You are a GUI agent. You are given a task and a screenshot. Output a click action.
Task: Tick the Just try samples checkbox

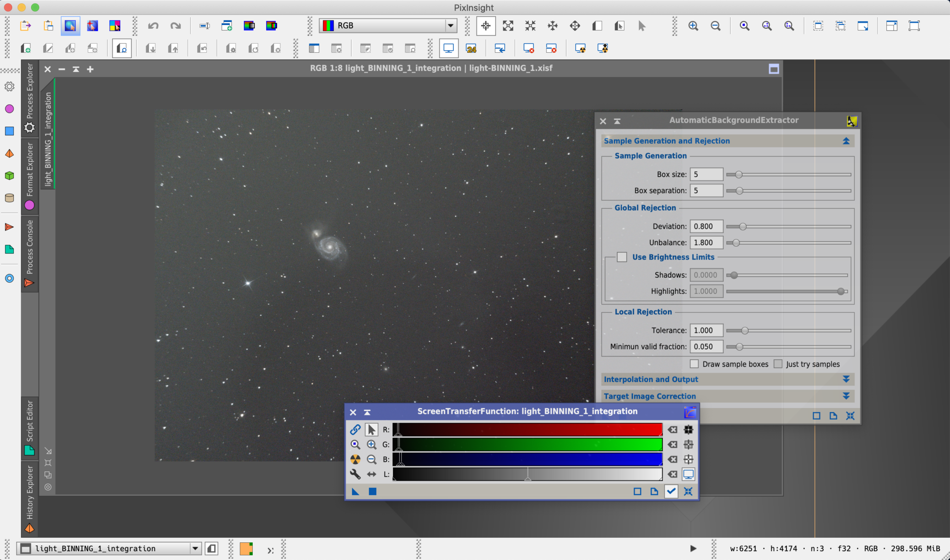778,364
